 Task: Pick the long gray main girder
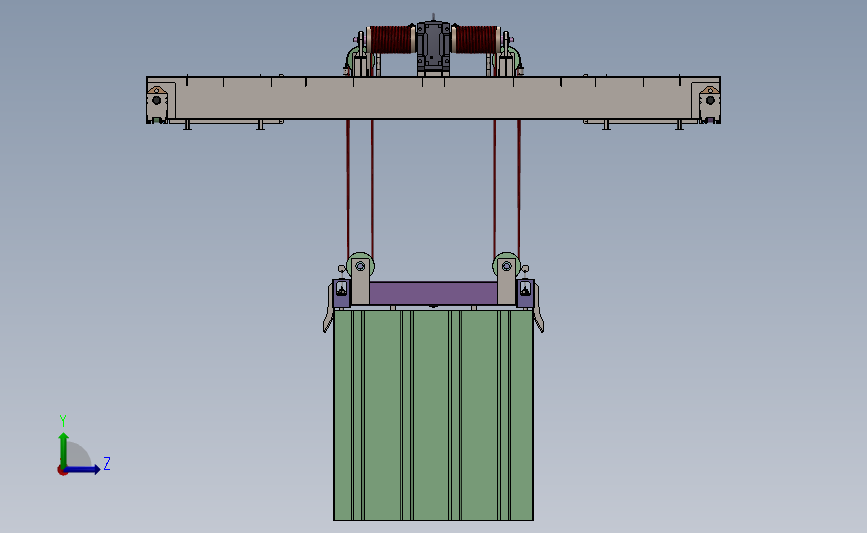click(x=433, y=98)
